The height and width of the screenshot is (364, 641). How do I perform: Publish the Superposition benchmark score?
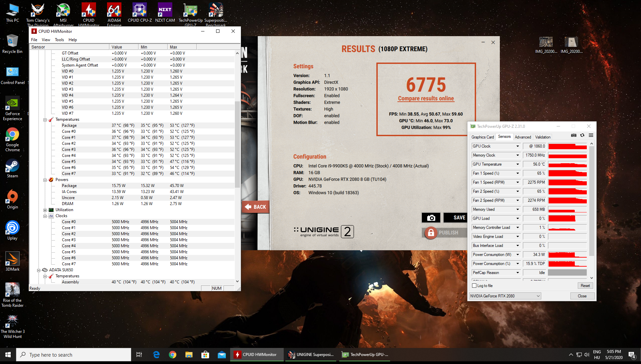(445, 233)
